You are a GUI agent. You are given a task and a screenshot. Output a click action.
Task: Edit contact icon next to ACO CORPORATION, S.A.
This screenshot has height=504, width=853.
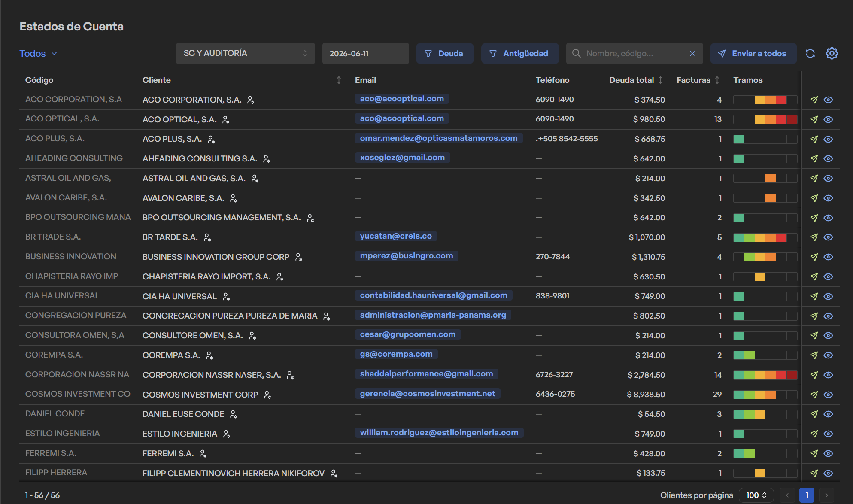[x=251, y=100]
